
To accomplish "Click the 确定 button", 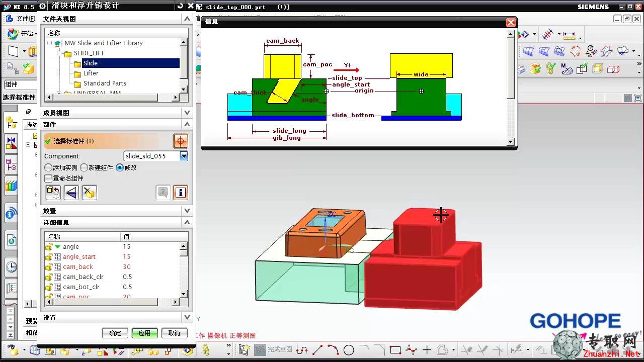I will (x=115, y=333).
